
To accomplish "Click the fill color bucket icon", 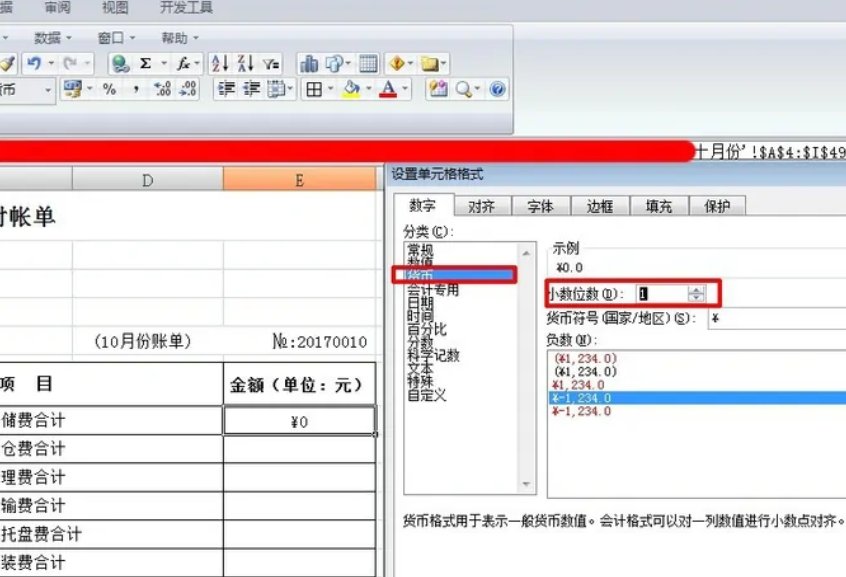I will (351, 89).
